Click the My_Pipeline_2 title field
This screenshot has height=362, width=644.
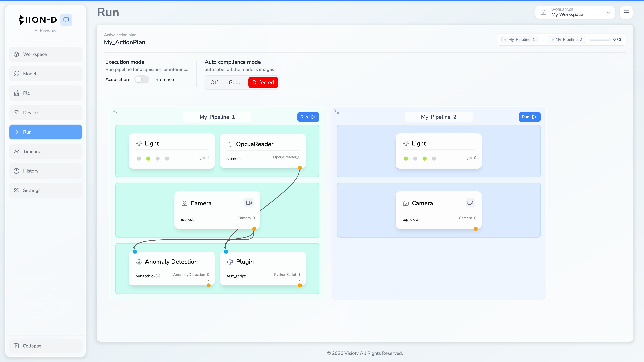[439, 117]
